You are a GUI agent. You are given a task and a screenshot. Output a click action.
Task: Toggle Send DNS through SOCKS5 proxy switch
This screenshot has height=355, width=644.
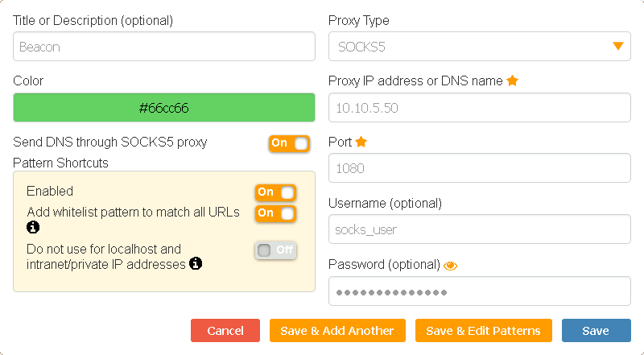(x=288, y=143)
